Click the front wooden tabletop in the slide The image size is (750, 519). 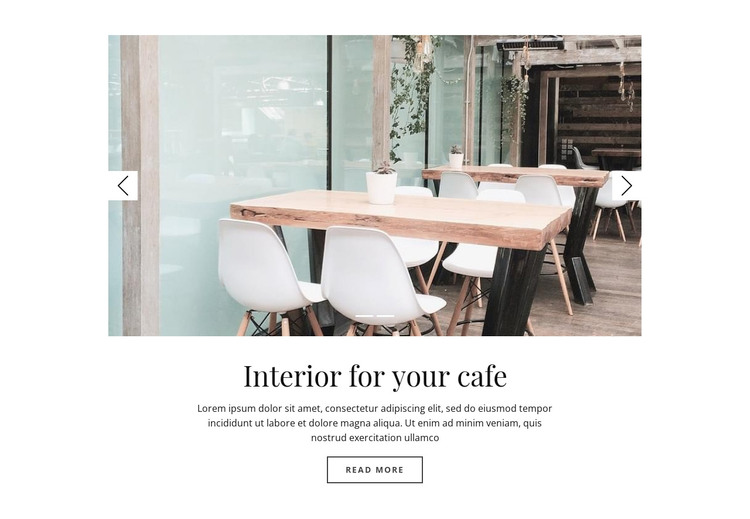pos(399,218)
